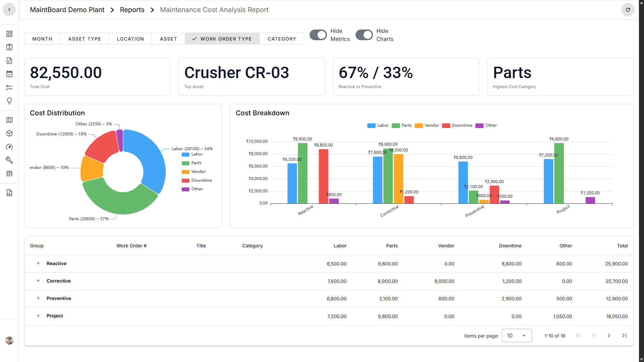Viewport: 644px width, 362px height.
Task: Select the document icon in the sidebar
Action: click(9, 61)
